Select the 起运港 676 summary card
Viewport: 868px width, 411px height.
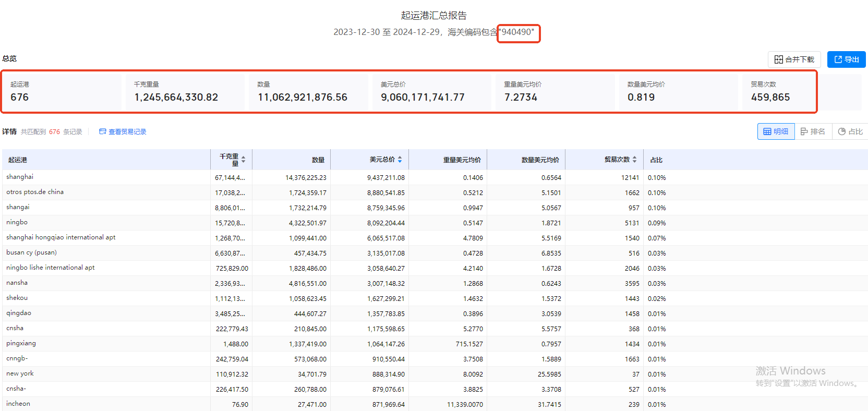point(62,92)
